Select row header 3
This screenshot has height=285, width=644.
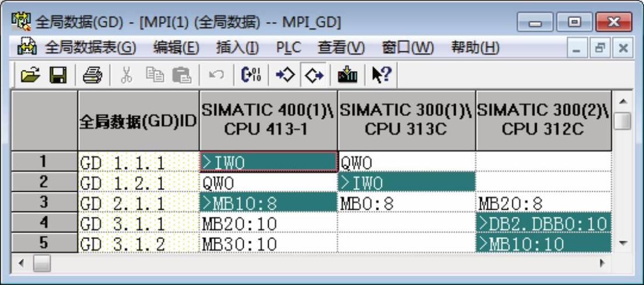point(44,202)
